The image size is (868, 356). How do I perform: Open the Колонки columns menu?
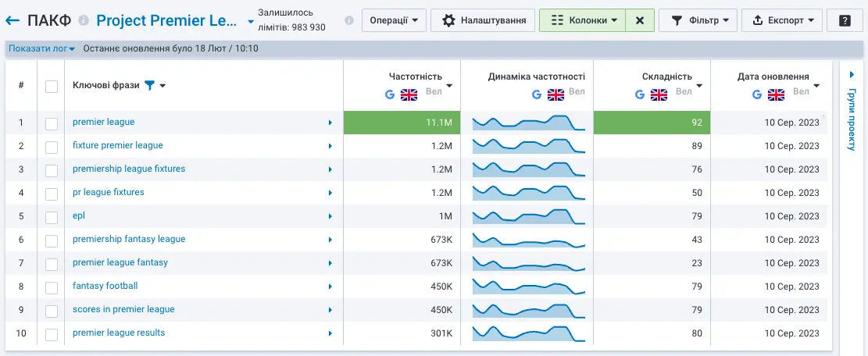[x=584, y=20]
